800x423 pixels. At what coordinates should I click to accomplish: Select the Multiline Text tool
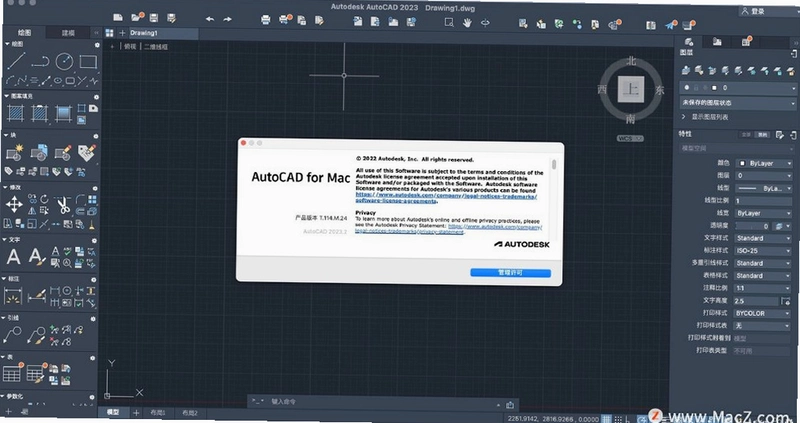[13, 256]
